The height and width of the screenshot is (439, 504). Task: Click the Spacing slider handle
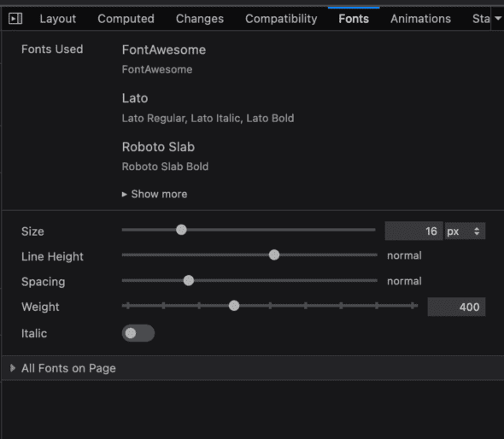tap(189, 280)
